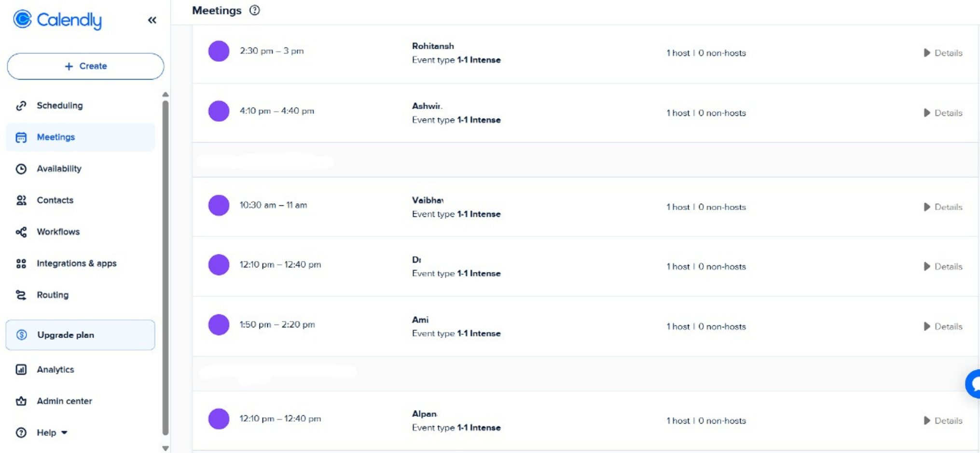Click the Availability clock icon
Image resolution: width=980 pixels, height=453 pixels.
[x=21, y=169]
